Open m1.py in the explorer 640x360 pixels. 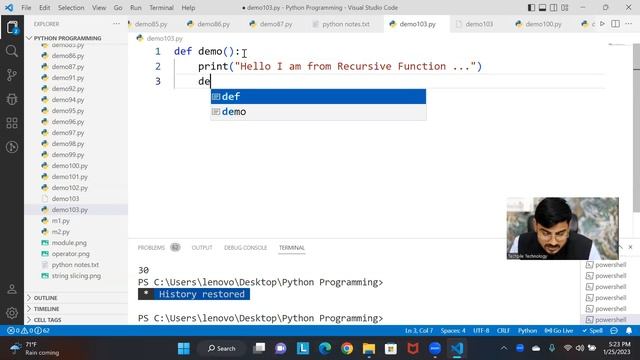point(60,221)
